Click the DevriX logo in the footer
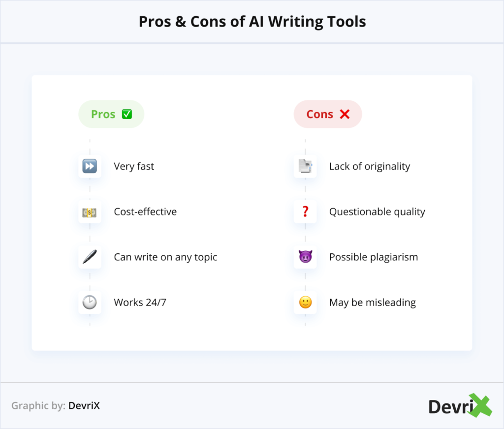The height and width of the screenshot is (429, 504). (460, 406)
